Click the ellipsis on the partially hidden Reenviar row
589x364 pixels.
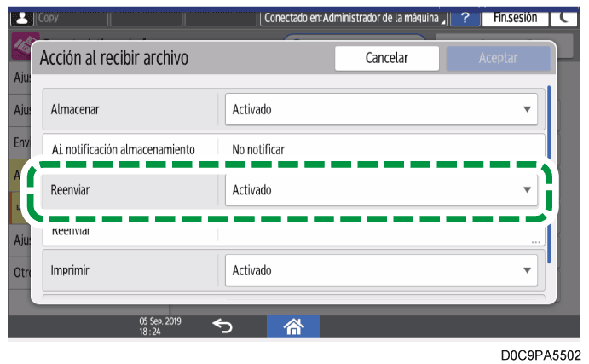[x=534, y=241]
